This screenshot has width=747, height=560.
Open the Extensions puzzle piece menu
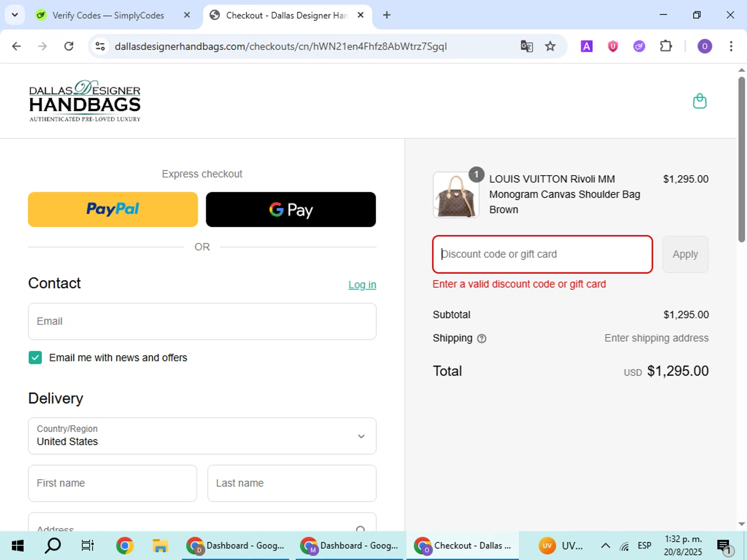coord(666,46)
